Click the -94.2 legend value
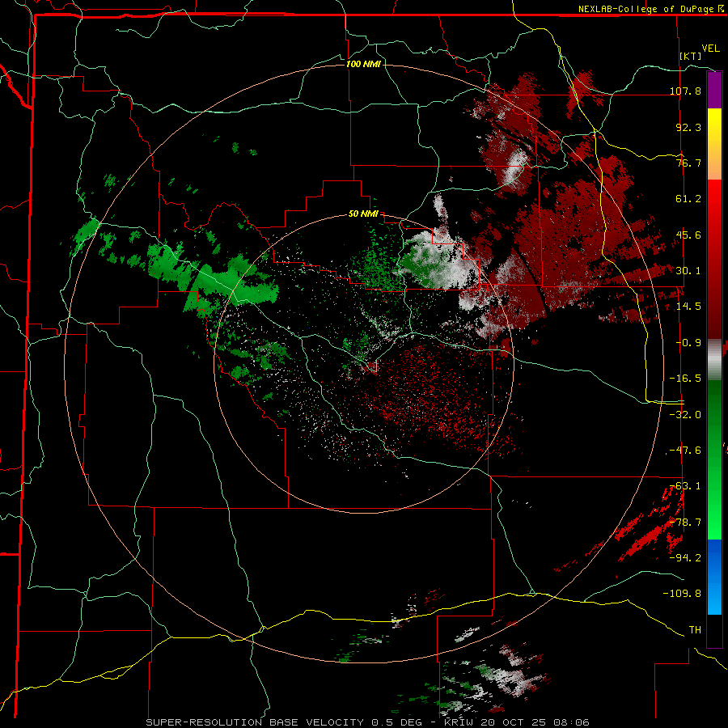 coord(685,558)
